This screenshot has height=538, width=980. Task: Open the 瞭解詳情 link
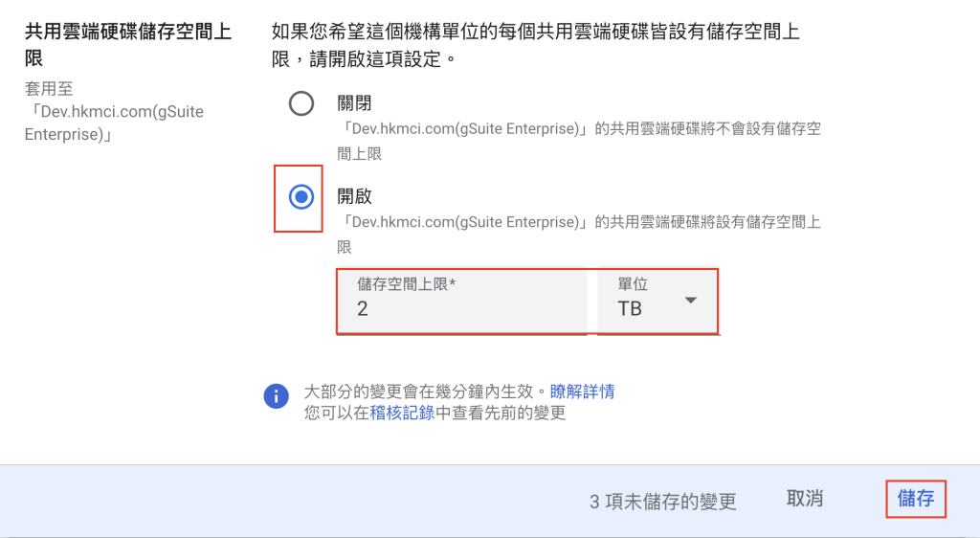(582, 392)
